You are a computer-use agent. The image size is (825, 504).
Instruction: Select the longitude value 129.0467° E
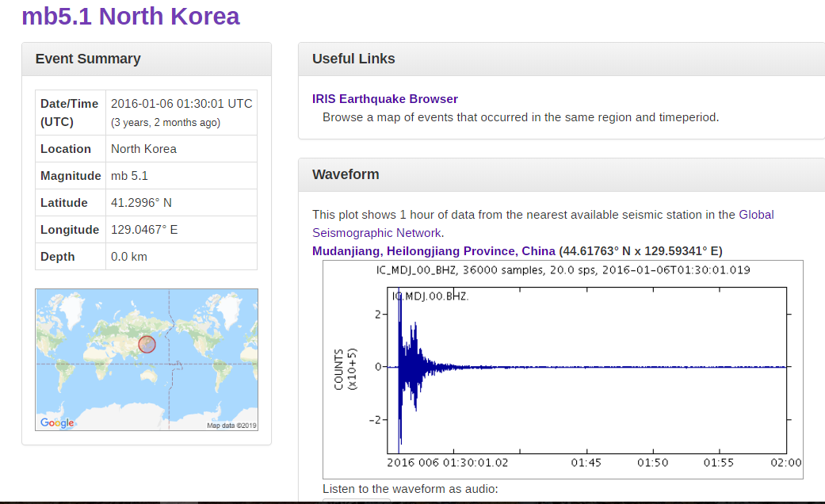coord(144,230)
